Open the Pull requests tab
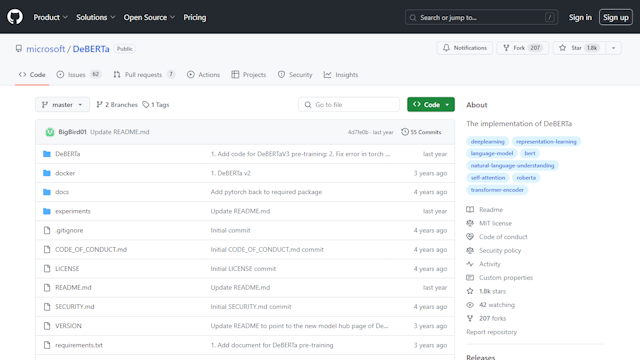This screenshot has height=360, width=640. click(144, 75)
